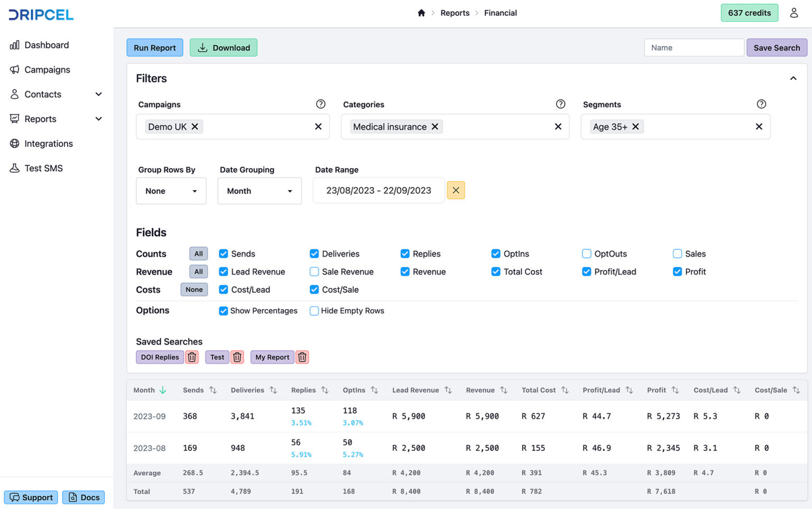Click the Run Report button
Viewport: 812px width, 509px height.
click(154, 48)
